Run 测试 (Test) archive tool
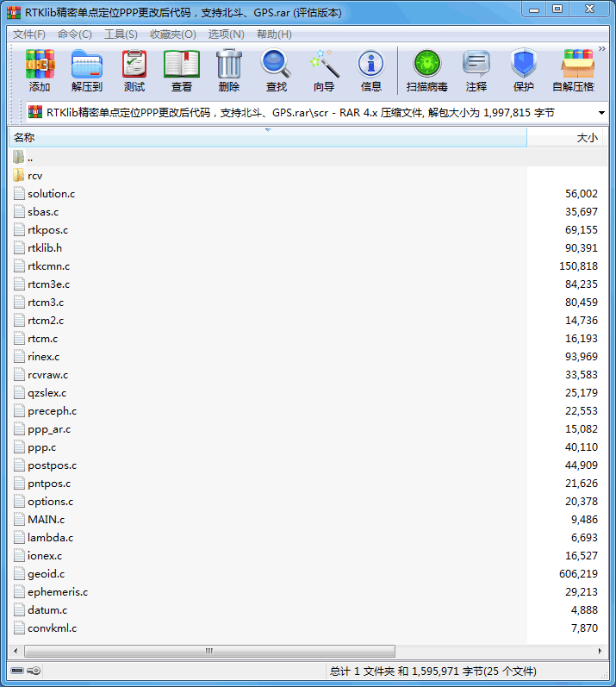The height and width of the screenshot is (687, 616). click(x=134, y=71)
